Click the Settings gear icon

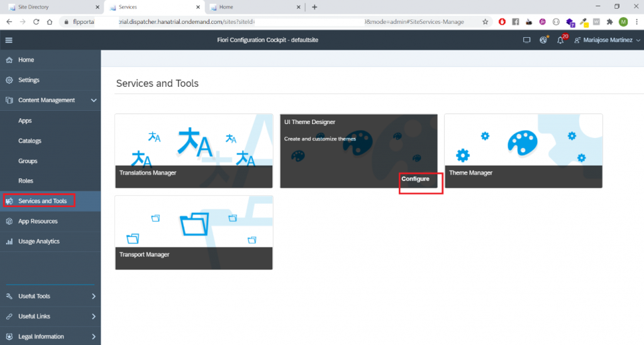click(x=9, y=80)
